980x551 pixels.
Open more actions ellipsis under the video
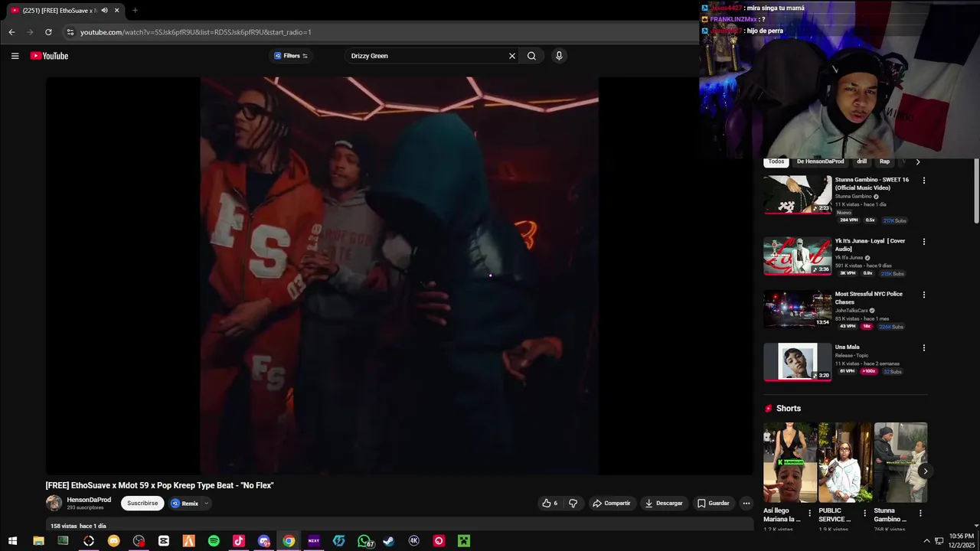746,504
